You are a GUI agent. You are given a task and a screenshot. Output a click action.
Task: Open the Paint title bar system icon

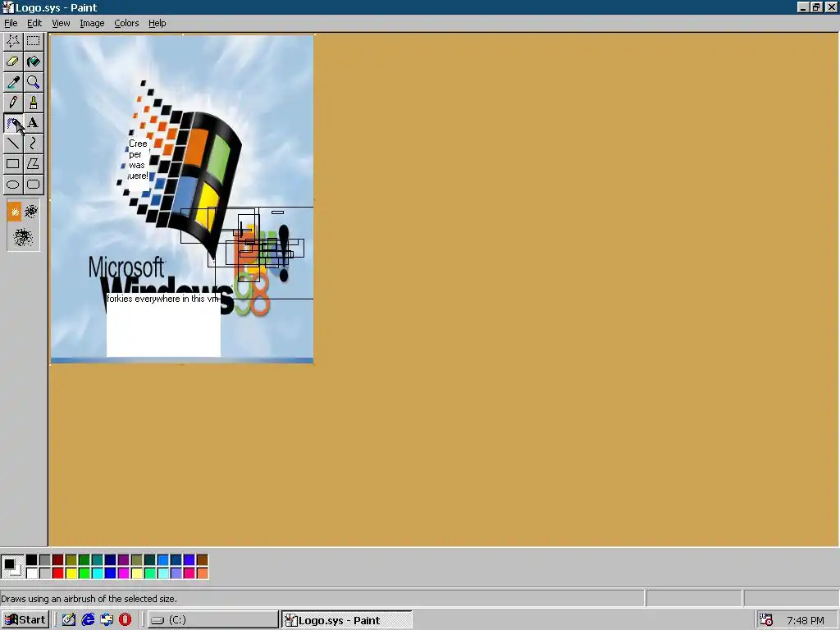7,7
